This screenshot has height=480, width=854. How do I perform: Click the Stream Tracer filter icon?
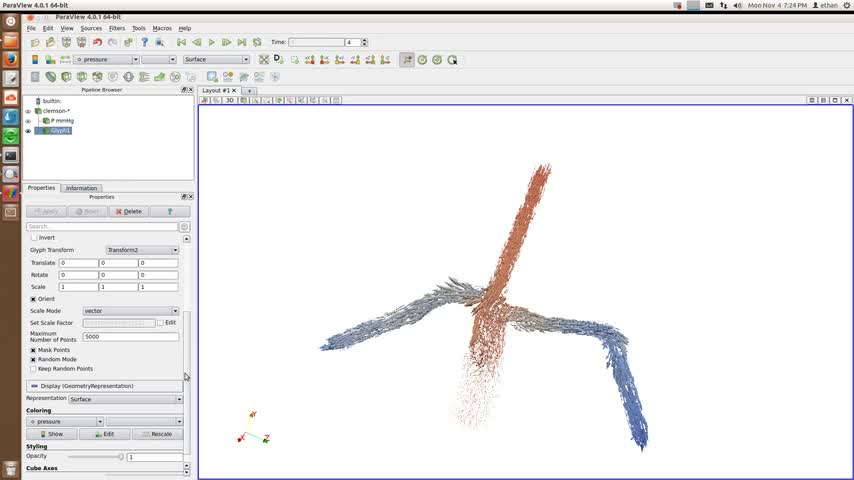click(x=144, y=77)
